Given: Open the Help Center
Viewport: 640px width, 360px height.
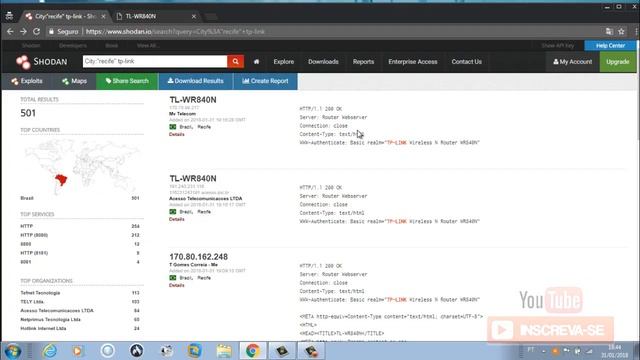Looking at the screenshot, I should [610, 45].
